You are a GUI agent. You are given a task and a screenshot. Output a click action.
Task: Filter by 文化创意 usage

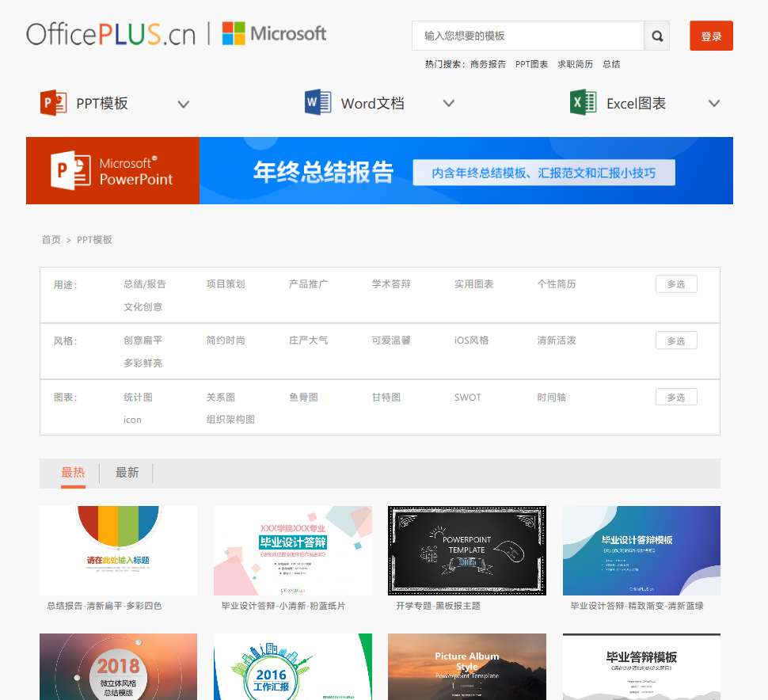(143, 307)
